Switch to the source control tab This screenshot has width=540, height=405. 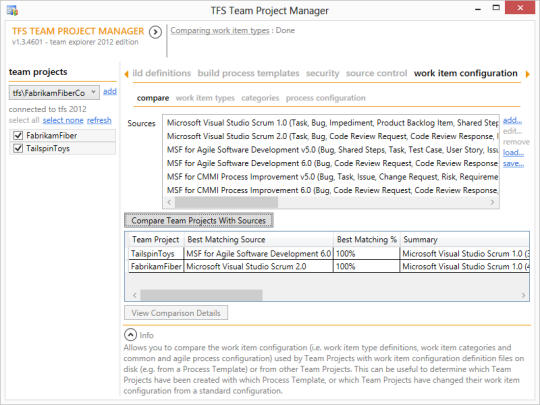click(x=376, y=73)
